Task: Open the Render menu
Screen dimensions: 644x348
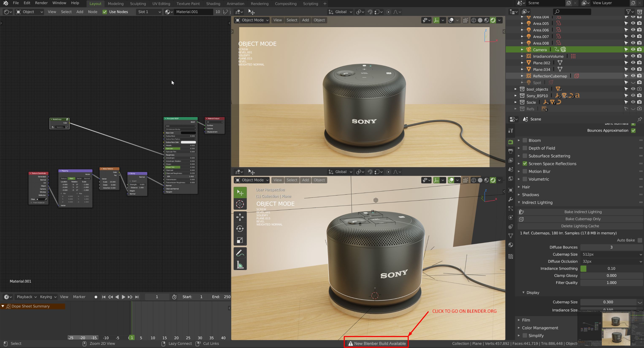Action: pos(41,3)
